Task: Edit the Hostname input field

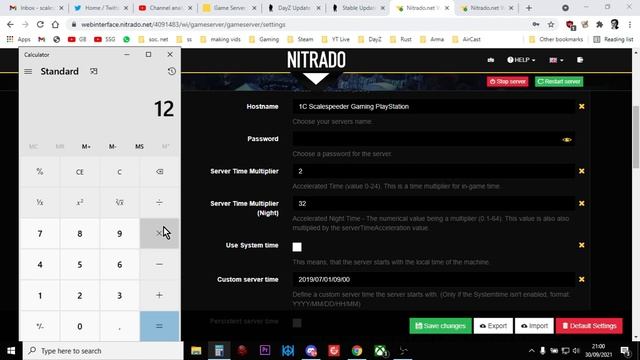Action: pyautogui.click(x=433, y=107)
